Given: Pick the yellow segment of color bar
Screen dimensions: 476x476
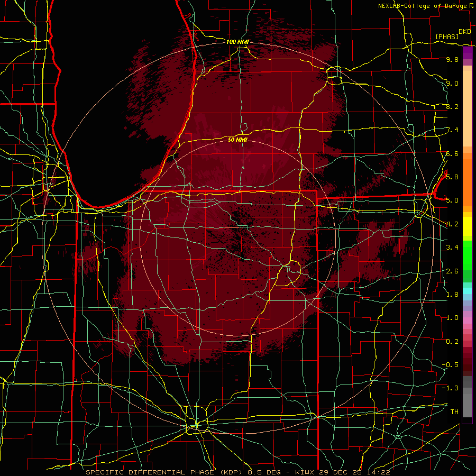Looking at the screenshot, I should pos(467,226).
